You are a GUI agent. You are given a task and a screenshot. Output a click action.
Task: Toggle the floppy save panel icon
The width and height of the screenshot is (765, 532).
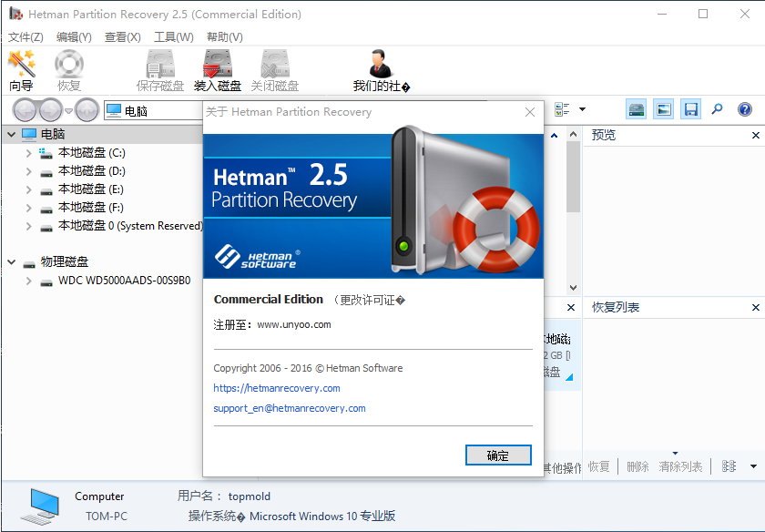691,109
